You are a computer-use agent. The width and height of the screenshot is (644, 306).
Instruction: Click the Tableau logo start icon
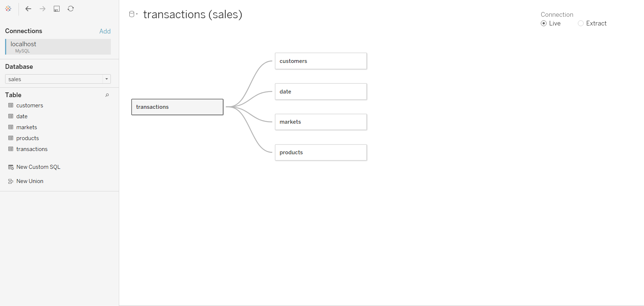tap(8, 9)
